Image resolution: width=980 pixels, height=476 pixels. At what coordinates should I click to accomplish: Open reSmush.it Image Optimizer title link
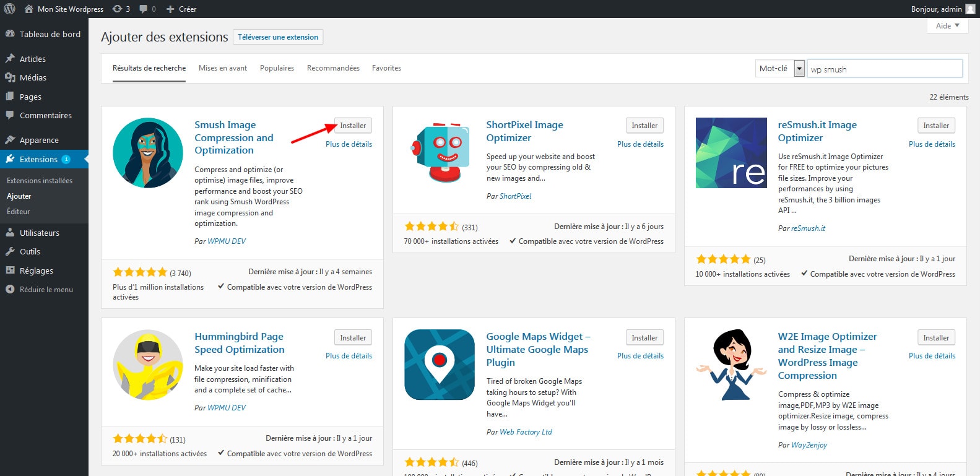(x=817, y=131)
